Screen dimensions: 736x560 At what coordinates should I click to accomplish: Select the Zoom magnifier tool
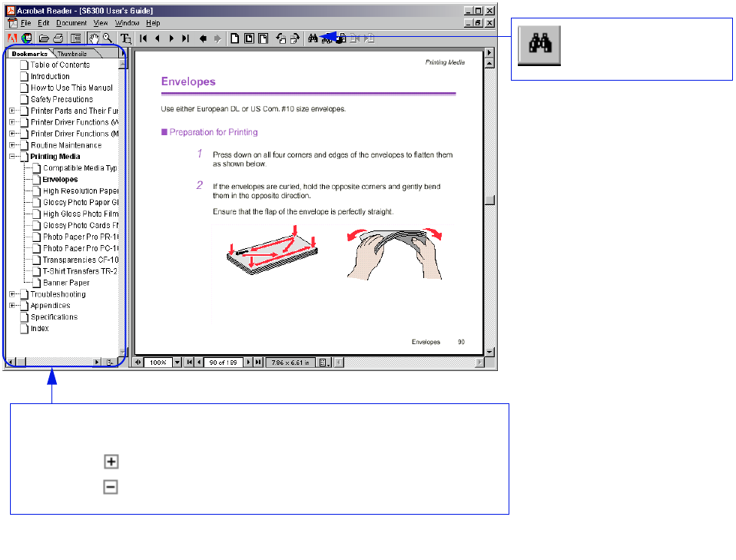(107, 38)
